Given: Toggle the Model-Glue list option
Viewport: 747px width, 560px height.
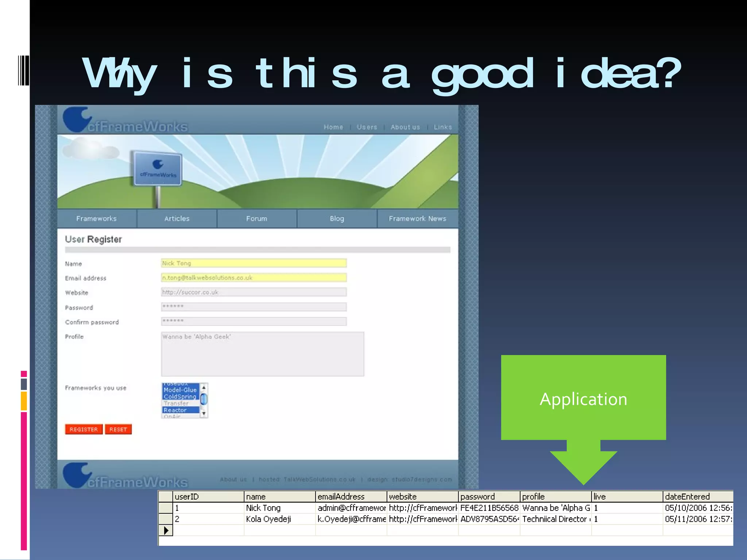Looking at the screenshot, I should pos(180,390).
